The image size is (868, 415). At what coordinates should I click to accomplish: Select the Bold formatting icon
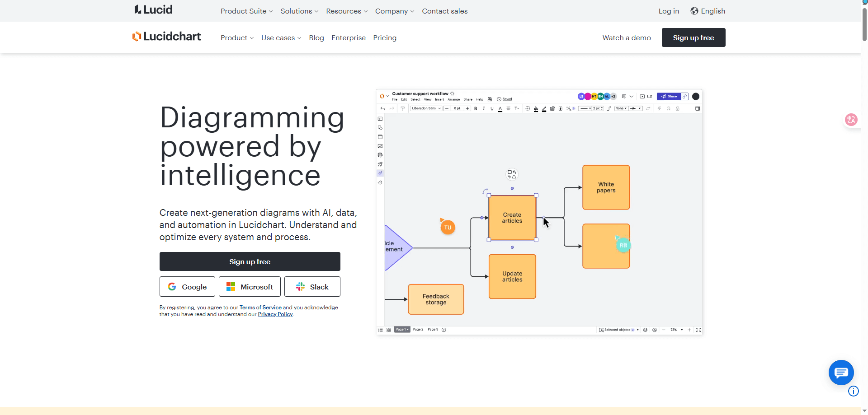476,108
